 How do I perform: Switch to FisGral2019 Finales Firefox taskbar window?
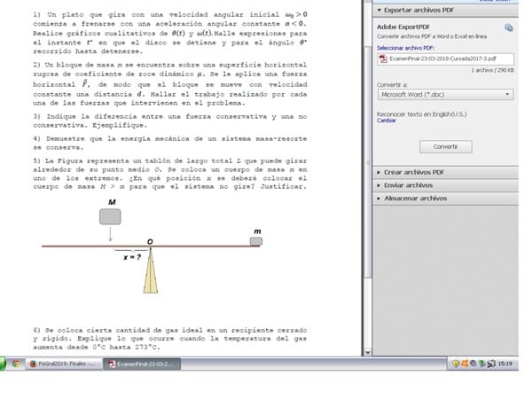coord(64,364)
